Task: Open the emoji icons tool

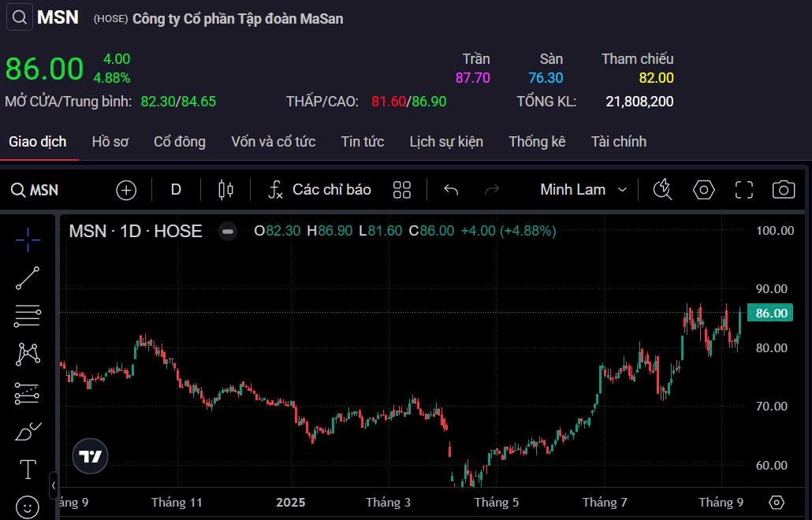Action: [28, 507]
